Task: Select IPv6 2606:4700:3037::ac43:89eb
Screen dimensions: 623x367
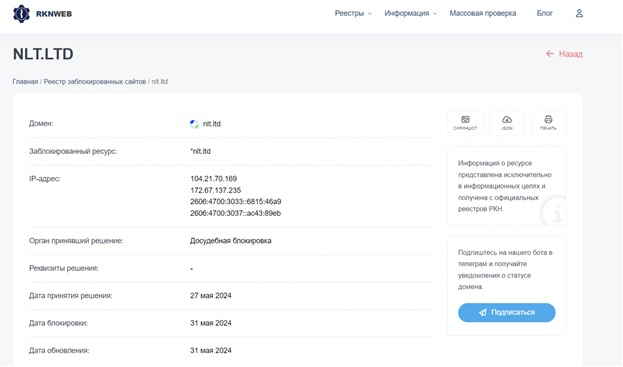Action: (235, 213)
